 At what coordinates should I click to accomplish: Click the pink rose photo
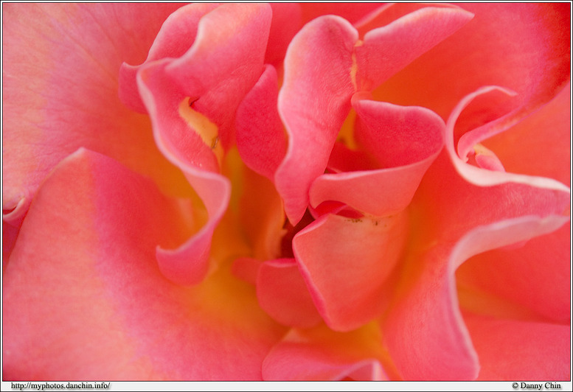[286, 192]
